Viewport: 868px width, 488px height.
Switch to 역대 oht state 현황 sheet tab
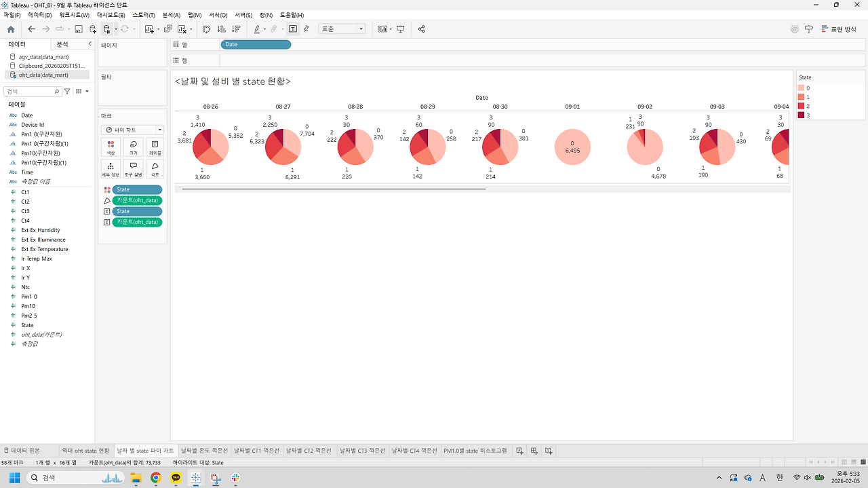click(x=85, y=450)
